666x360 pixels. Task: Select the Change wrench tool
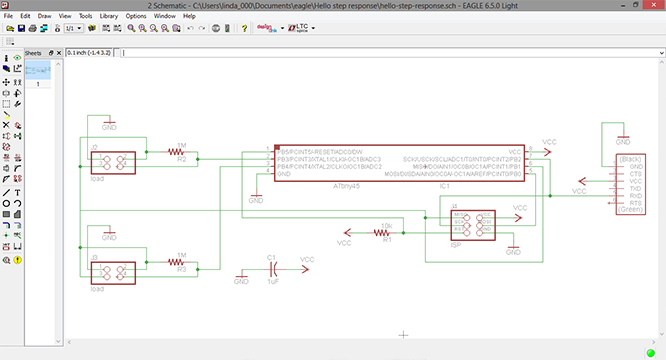point(17,104)
